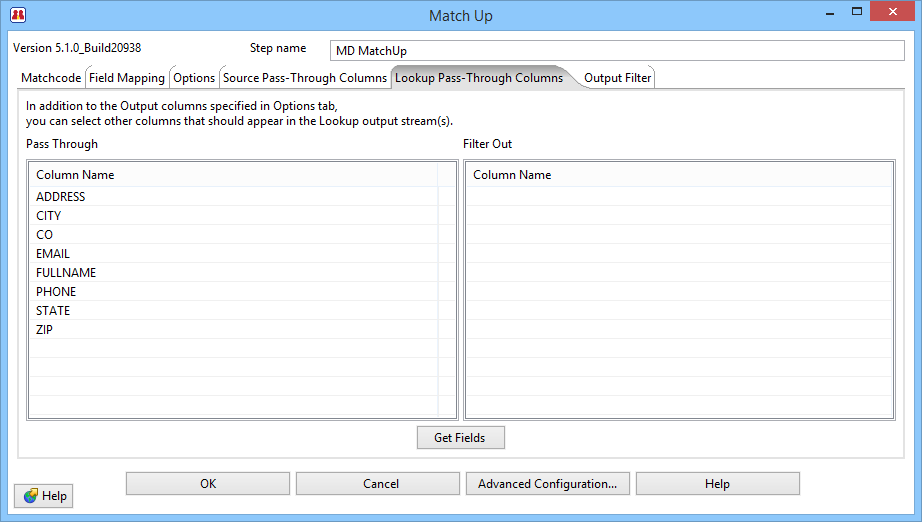Go to Source Pass-Through Columns tab
The width and height of the screenshot is (922, 522).
304,78
